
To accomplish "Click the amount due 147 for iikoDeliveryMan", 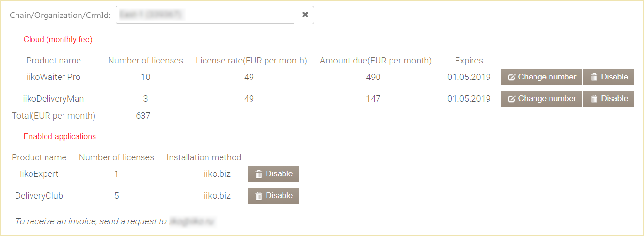I will (x=373, y=99).
